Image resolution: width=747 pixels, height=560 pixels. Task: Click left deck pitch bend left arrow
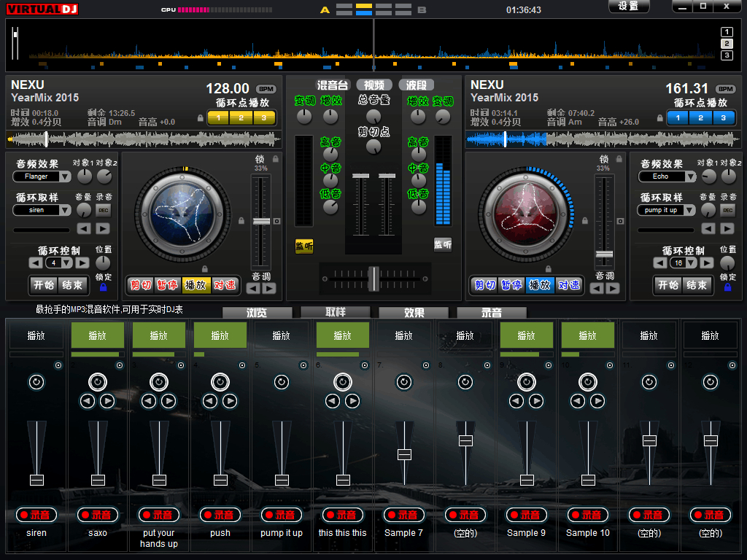[x=253, y=288]
